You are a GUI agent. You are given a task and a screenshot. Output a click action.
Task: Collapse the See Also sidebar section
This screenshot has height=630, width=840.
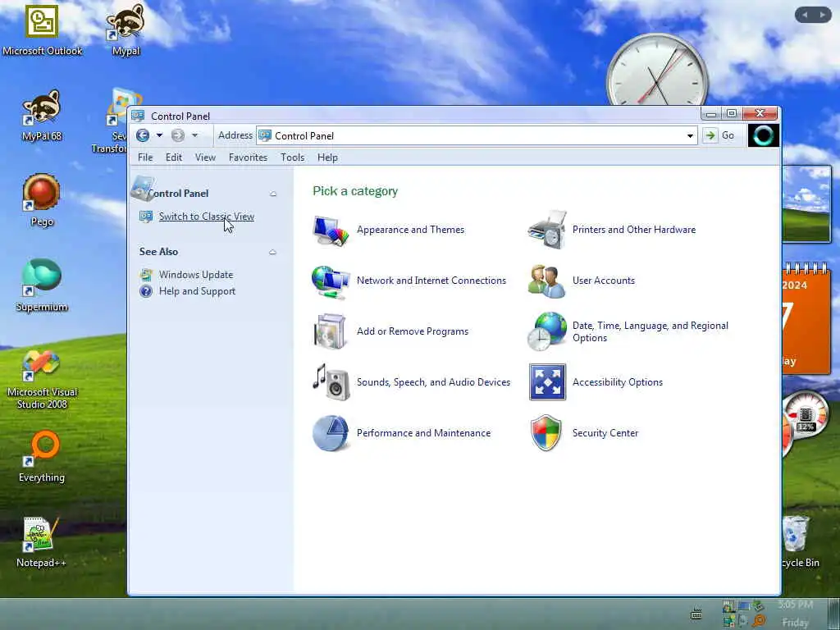(x=272, y=252)
